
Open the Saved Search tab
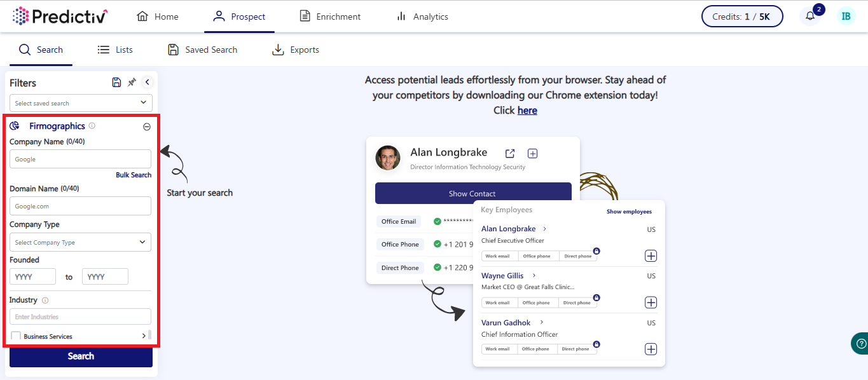pos(202,50)
